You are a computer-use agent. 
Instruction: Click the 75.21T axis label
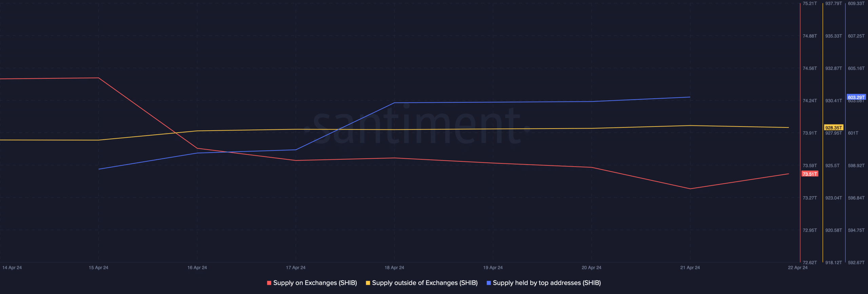click(x=810, y=3)
